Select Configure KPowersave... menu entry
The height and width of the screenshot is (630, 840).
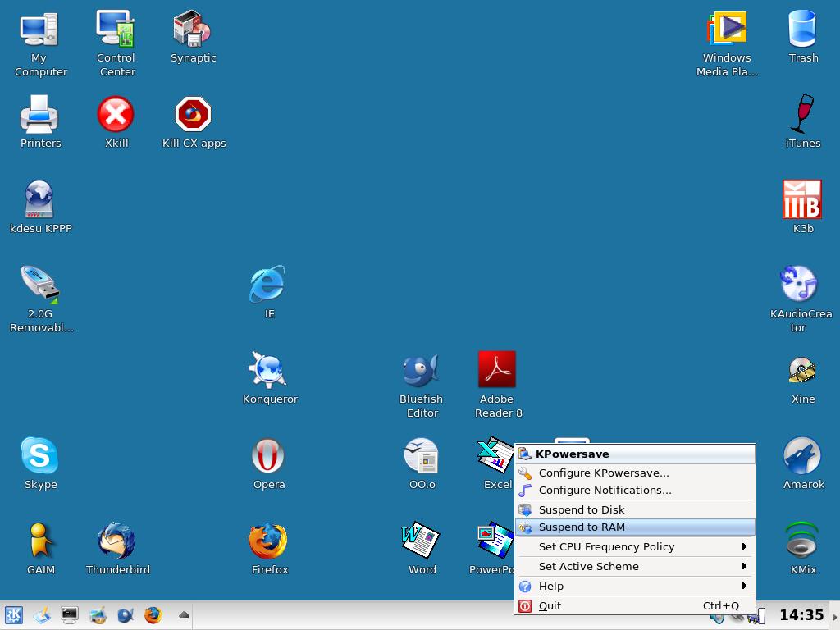(635, 473)
